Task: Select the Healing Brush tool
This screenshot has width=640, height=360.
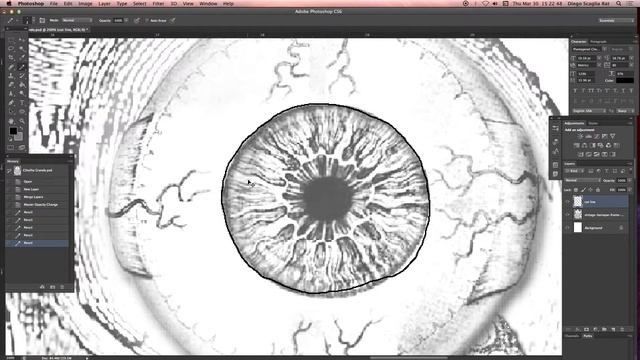Action: (x=11, y=67)
